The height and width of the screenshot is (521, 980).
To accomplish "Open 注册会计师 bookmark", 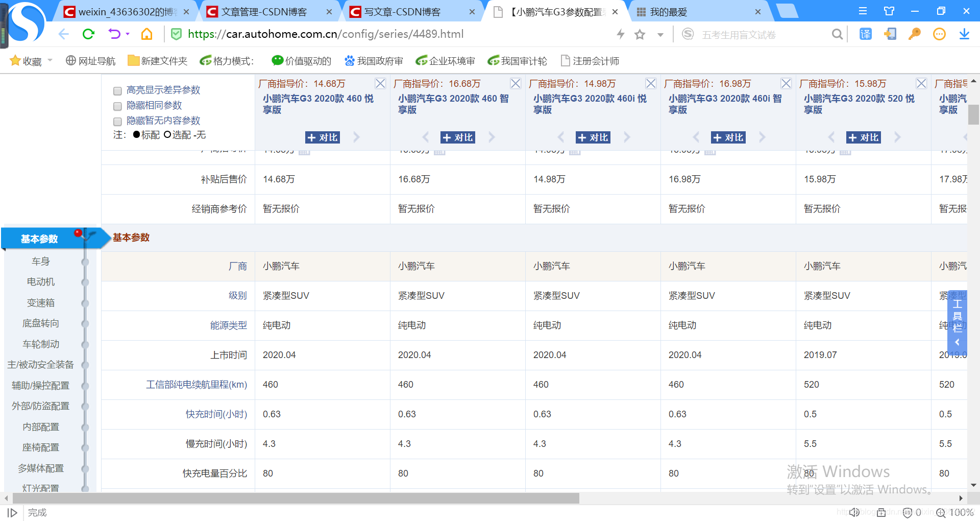I will (x=590, y=61).
